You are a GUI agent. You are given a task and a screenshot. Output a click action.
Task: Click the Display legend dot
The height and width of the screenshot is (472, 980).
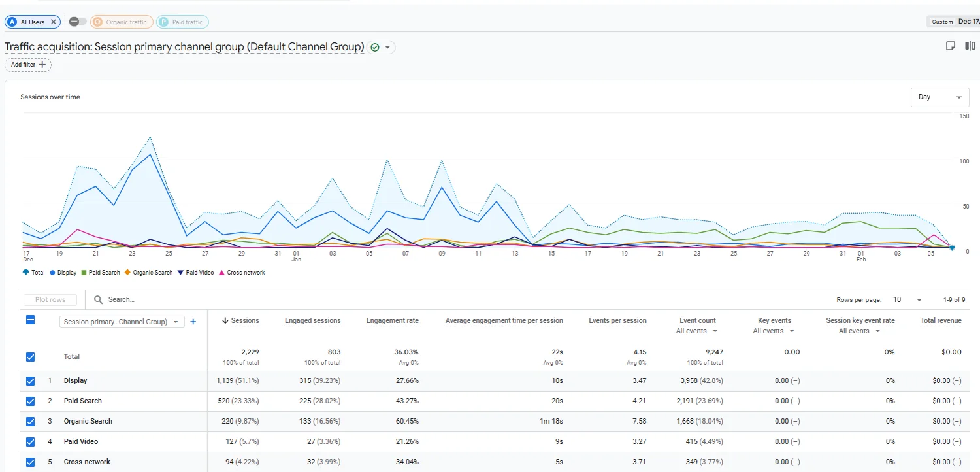(52, 273)
